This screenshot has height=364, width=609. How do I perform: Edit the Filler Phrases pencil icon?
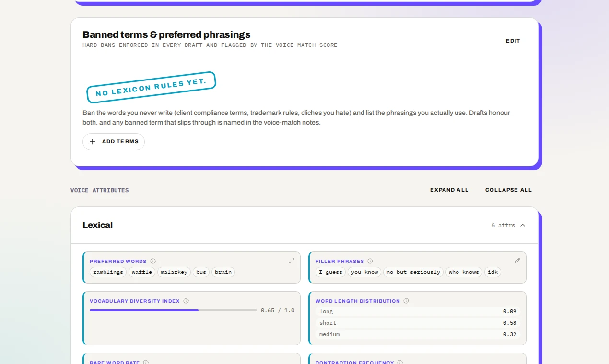[517, 261]
